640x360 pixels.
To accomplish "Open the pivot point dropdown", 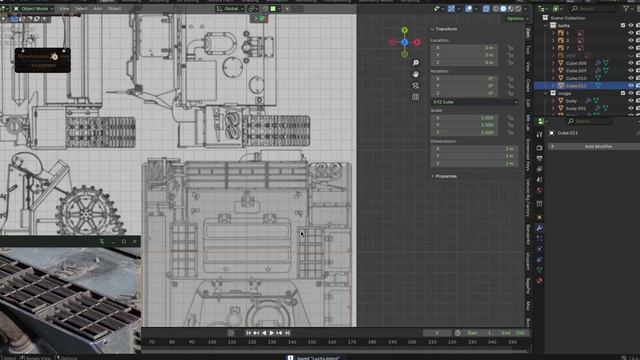I will pyautogui.click(x=253, y=9).
